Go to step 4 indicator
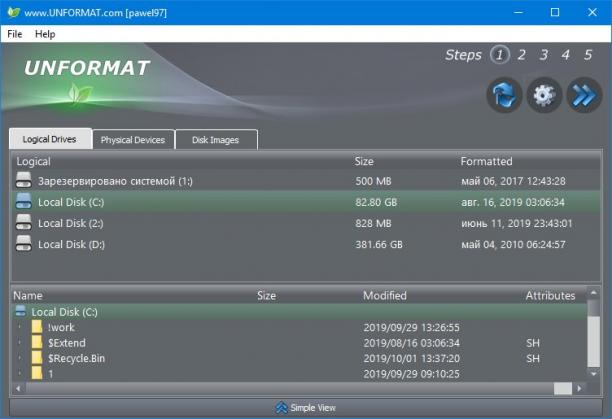 click(566, 55)
